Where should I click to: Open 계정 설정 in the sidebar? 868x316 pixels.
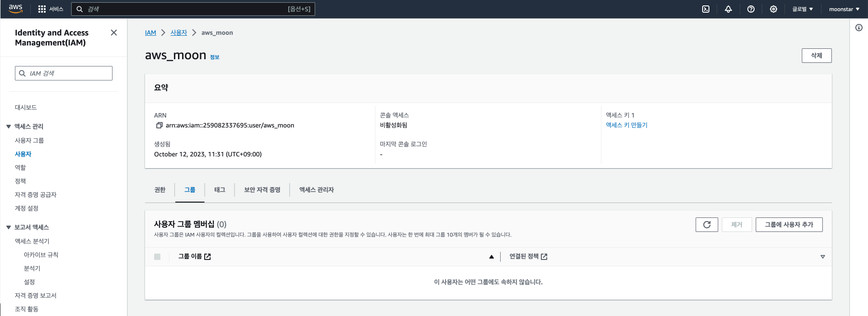(27, 208)
